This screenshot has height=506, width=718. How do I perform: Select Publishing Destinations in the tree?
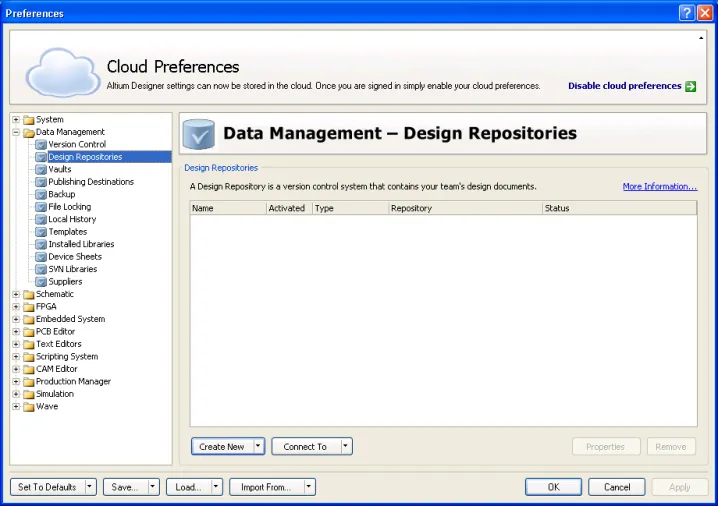point(91,182)
